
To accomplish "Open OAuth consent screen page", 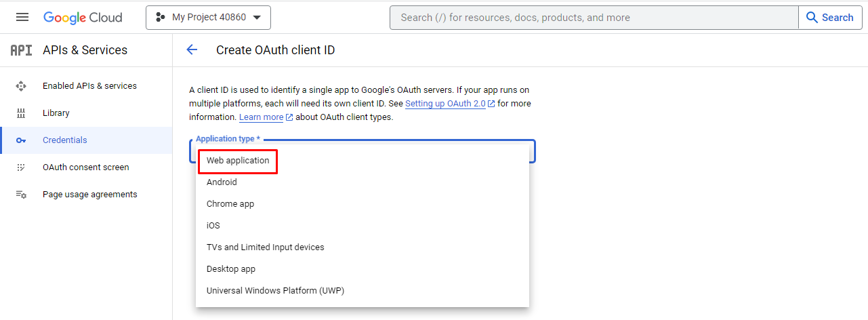I will (86, 167).
